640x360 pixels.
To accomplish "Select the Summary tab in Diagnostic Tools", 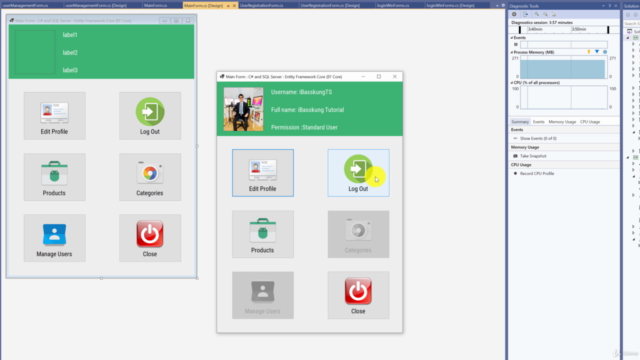I will point(520,122).
